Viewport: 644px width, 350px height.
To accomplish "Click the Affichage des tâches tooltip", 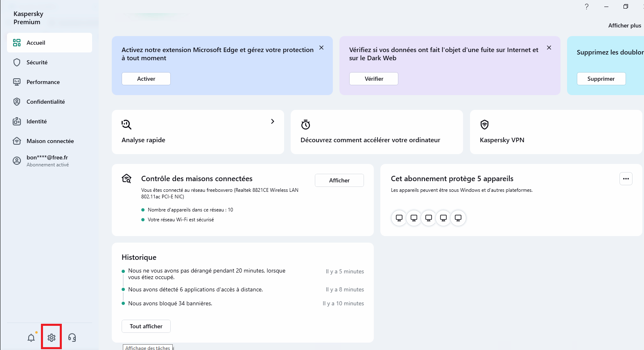I will [148, 348].
